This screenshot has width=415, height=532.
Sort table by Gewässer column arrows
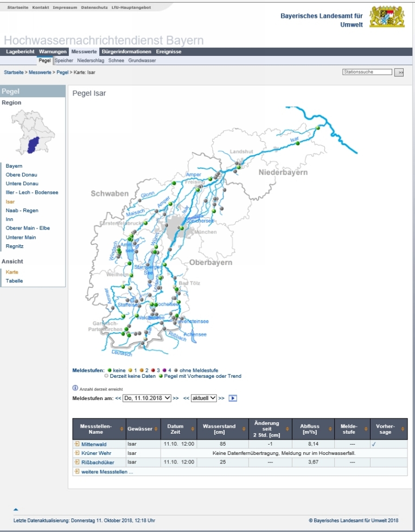click(x=156, y=429)
